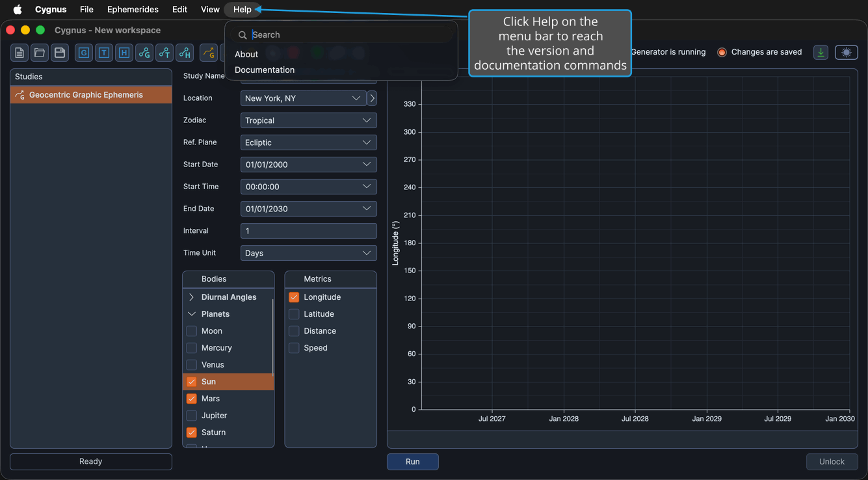Click the Jan 2028 axis label
Image resolution: width=868 pixels, height=480 pixels.
coord(564,419)
